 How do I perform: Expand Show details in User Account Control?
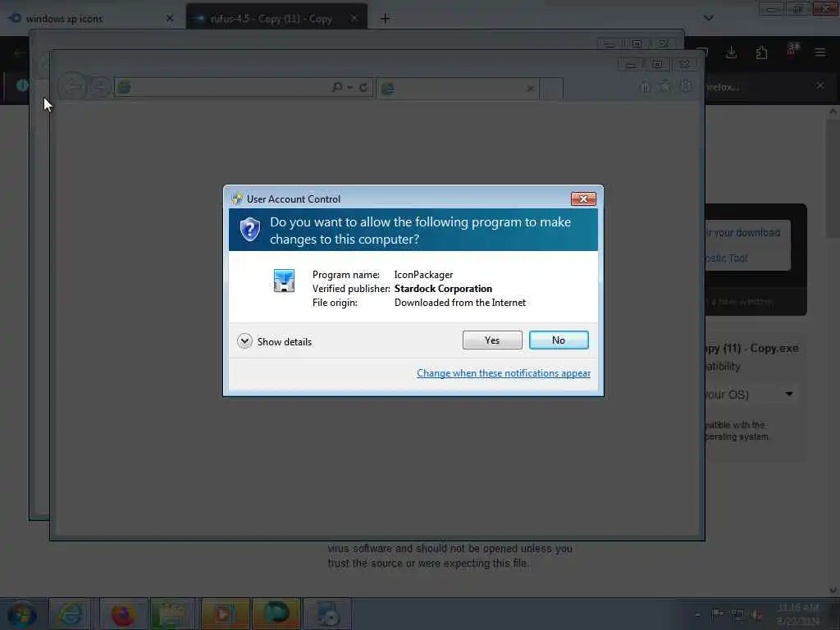tap(274, 341)
